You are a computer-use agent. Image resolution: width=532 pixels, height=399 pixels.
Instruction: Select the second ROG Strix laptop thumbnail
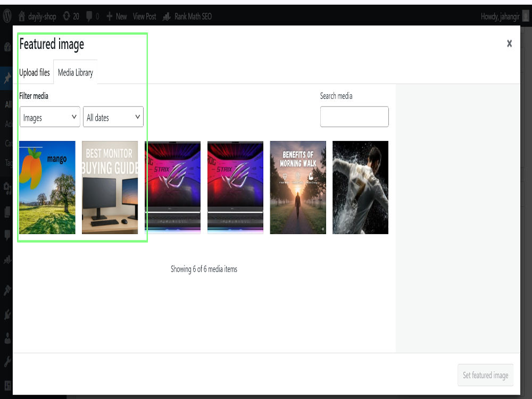click(235, 187)
